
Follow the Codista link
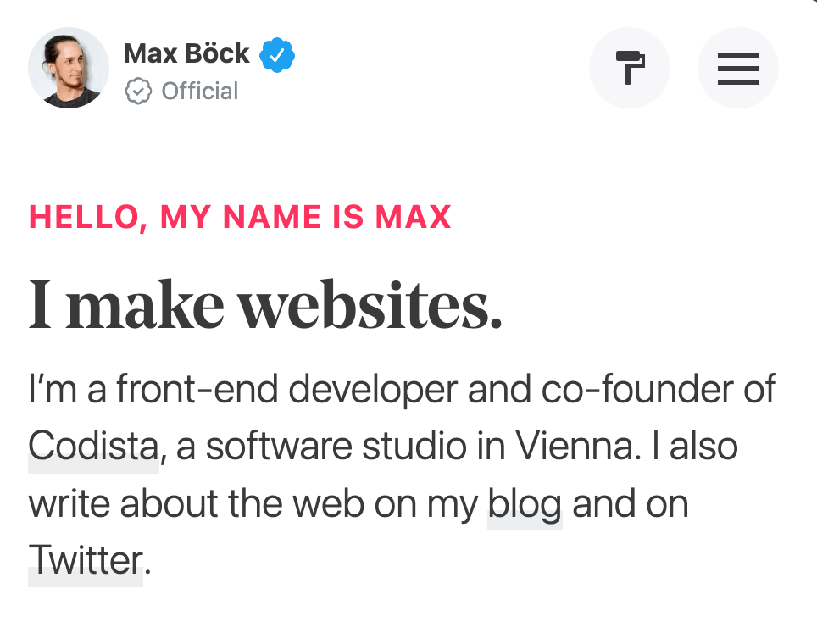click(93, 447)
